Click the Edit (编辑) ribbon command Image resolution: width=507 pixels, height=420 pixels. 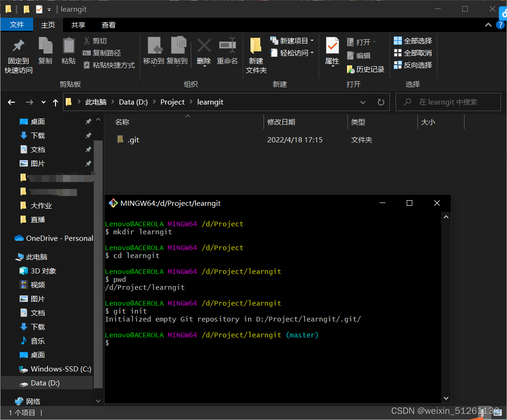359,56
